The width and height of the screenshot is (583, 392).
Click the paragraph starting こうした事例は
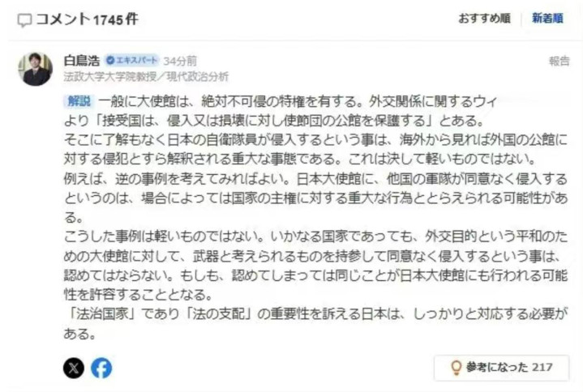pos(315,265)
